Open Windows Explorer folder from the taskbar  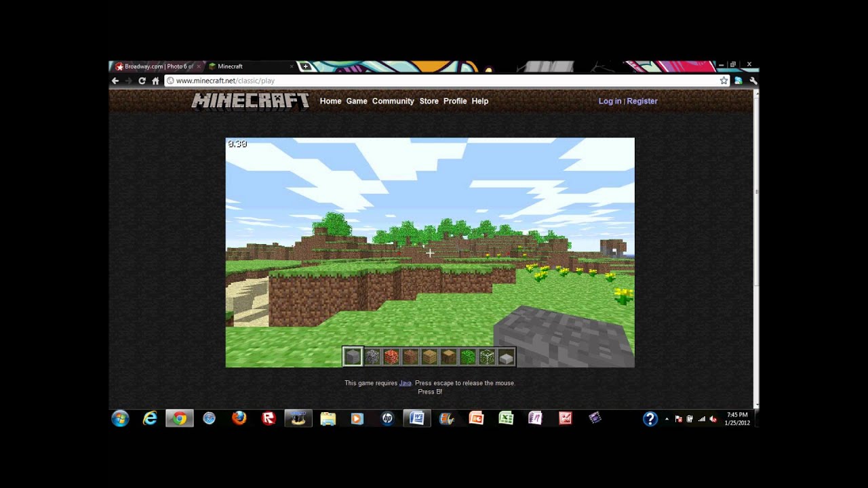(328, 418)
